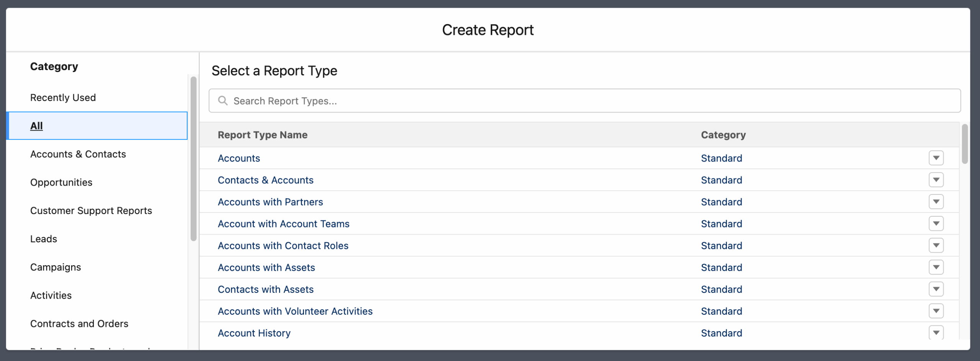Click the Account History report type
Screen dimensions: 980x361
coord(254,333)
